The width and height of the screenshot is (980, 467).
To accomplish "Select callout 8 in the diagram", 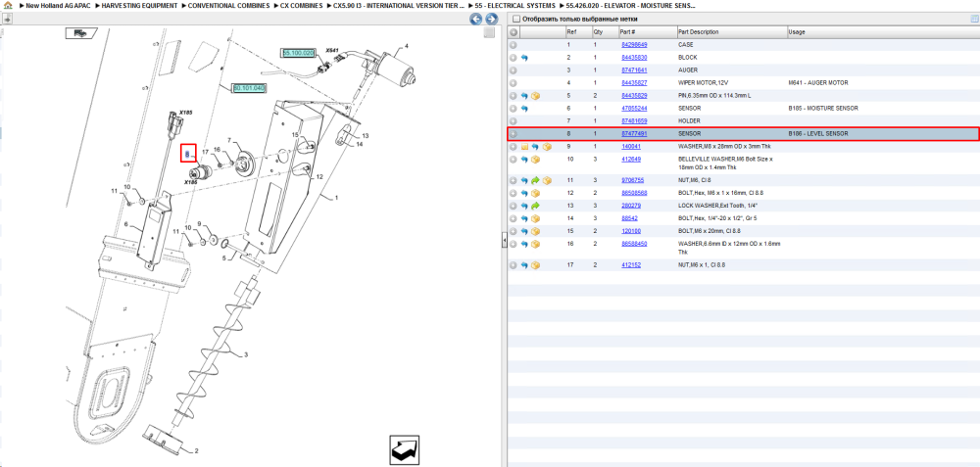I will tap(187, 153).
